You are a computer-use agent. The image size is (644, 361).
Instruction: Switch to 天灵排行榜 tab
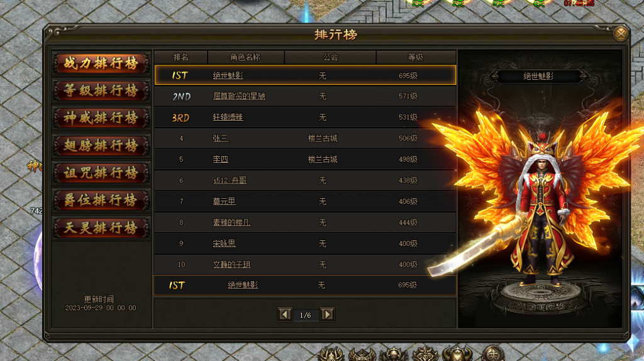pyautogui.click(x=101, y=228)
